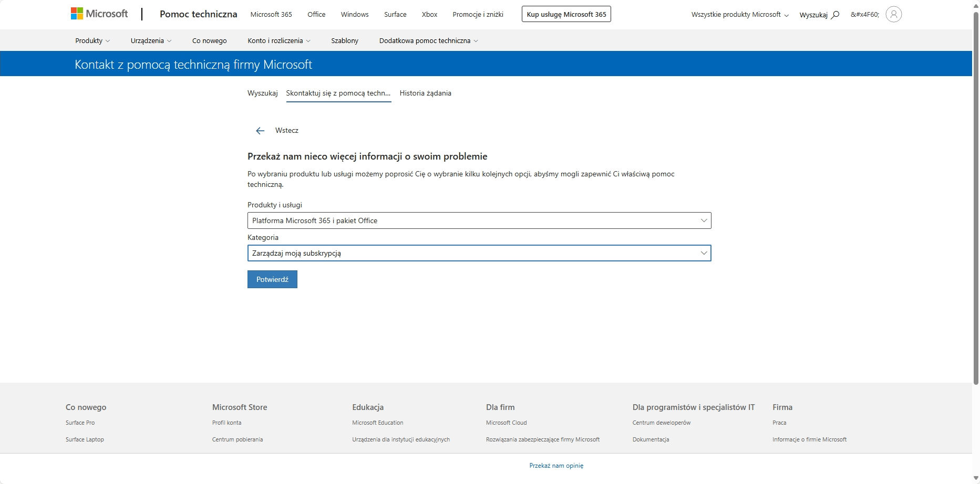The width and height of the screenshot is (980, 484).
Task: Expand Konto i rozliczenia menu
Action: pyautogui.click(x=279, y=40)
